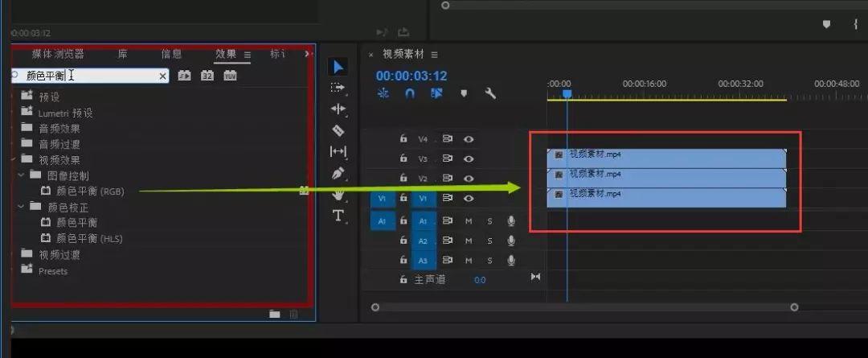Switch to the 信息 tab

pyautogui.click(x=171, y=54)
